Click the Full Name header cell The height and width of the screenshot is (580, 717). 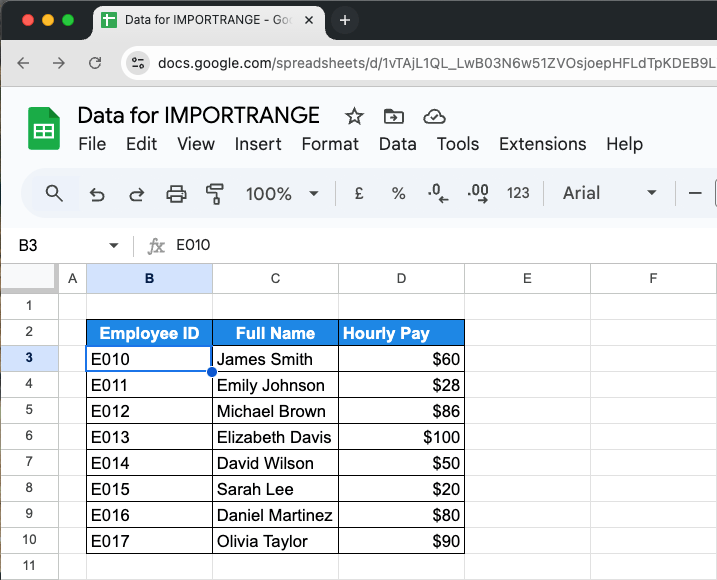[275, 333]
